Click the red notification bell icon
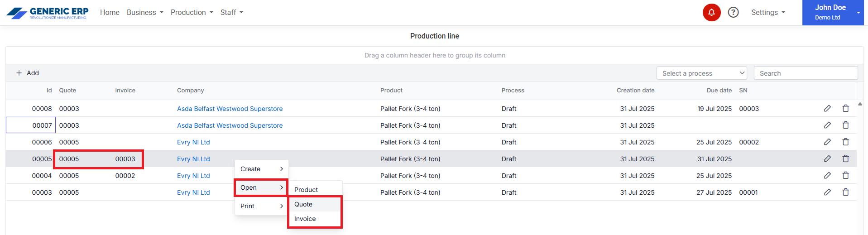868x235 pixels. pos(711,12)
